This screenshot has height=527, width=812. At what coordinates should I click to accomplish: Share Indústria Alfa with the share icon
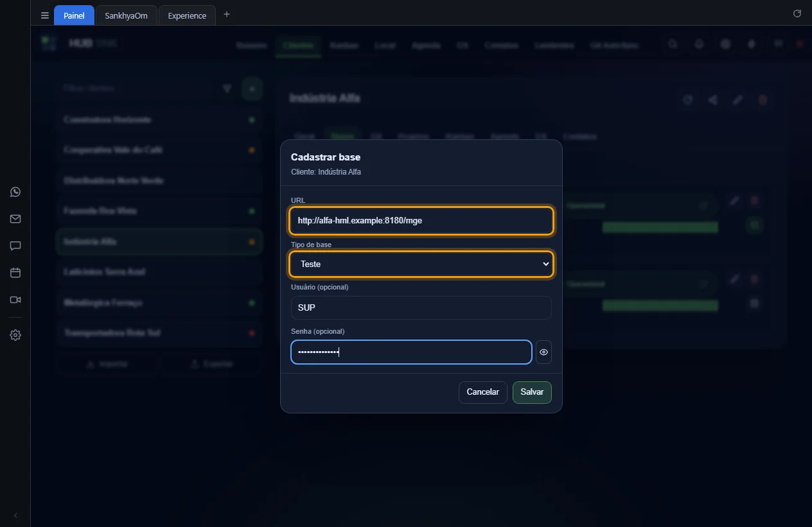click(712, 100)
